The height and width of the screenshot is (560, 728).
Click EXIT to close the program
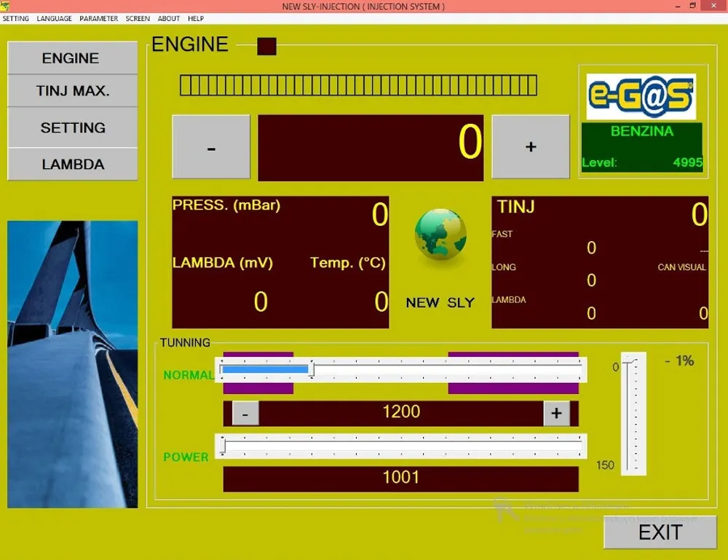660,532
